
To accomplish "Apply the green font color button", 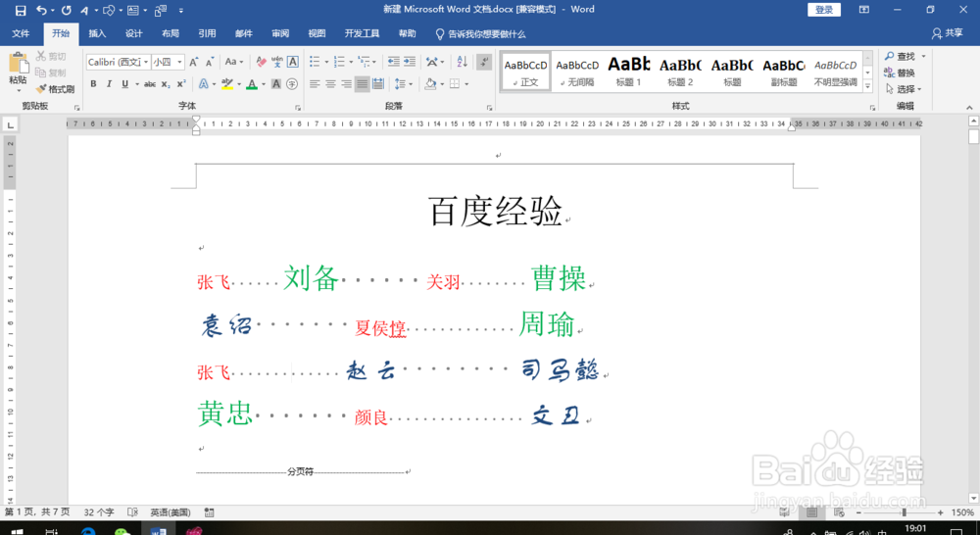I will (251, 83).
